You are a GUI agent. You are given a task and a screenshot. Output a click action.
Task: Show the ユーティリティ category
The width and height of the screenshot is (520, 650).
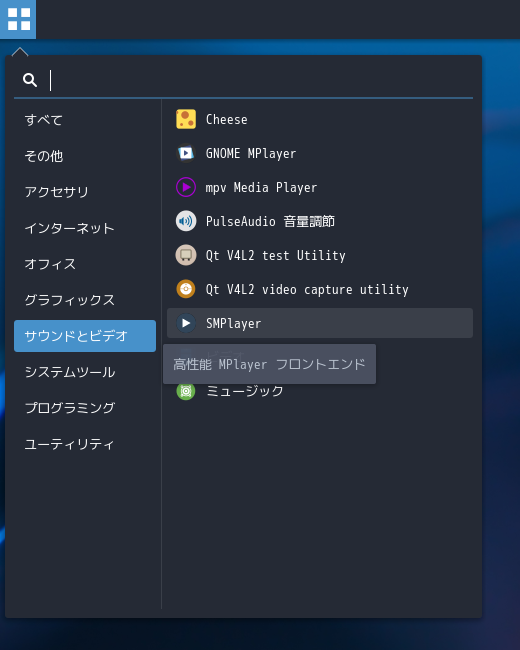tap(85, 444)
